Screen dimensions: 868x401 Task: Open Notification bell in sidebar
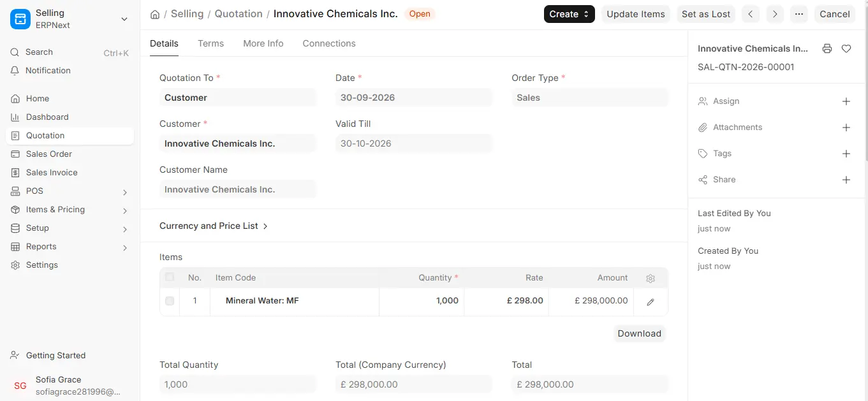pyautogui.click(x=15, y=71)
